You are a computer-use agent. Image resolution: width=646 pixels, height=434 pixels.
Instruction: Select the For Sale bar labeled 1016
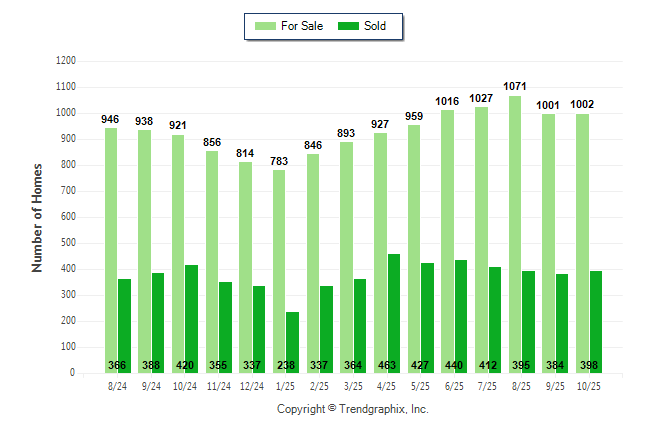(447, 241)
